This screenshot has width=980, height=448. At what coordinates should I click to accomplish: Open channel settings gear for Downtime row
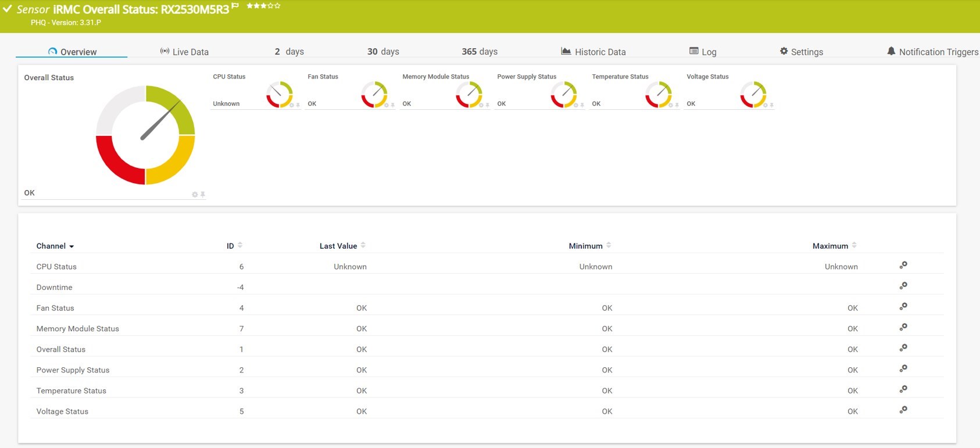point(903,286)
